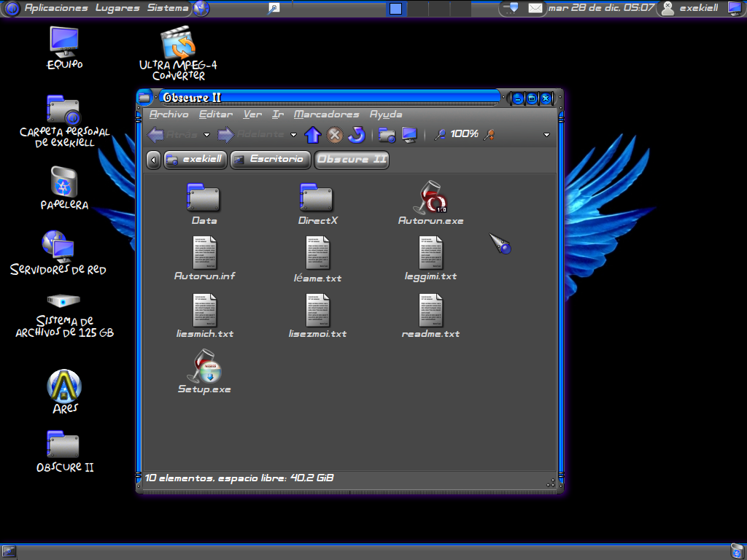
Task: Open Computer from the Nautilus toolbar
Action: pos(409,135)
